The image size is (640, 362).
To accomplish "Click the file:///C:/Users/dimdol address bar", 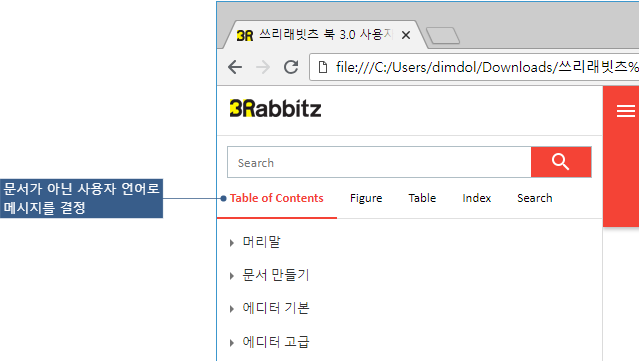I will point(474,67).
